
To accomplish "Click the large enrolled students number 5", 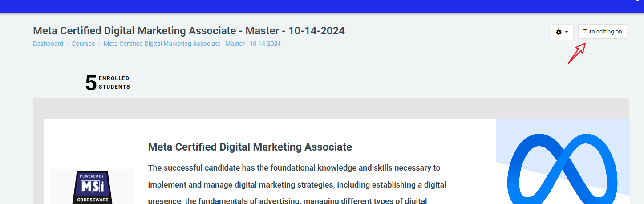I will [x=91, y=83].
